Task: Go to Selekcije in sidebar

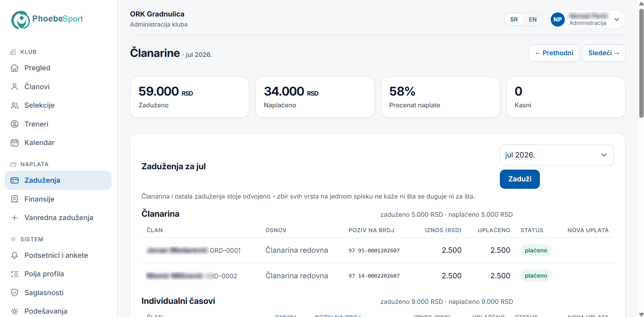Action: (58, 105)
